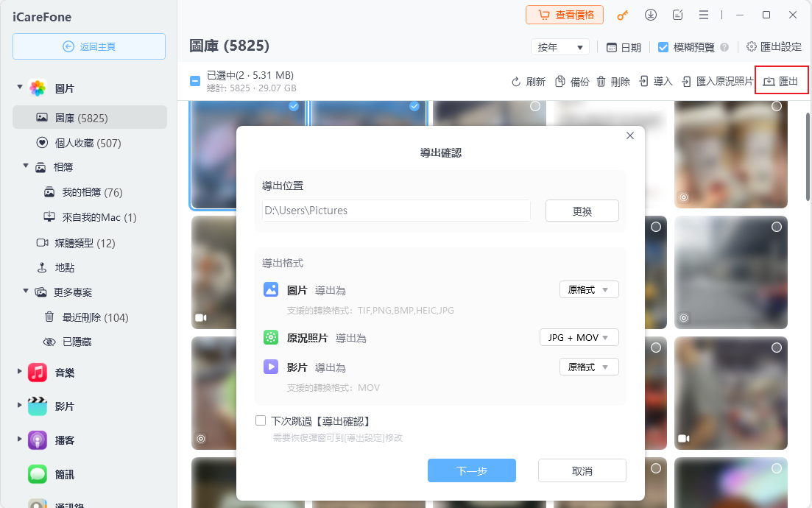
Task: Close the 導出確認 dialog
Action: [x=629, y=135]
